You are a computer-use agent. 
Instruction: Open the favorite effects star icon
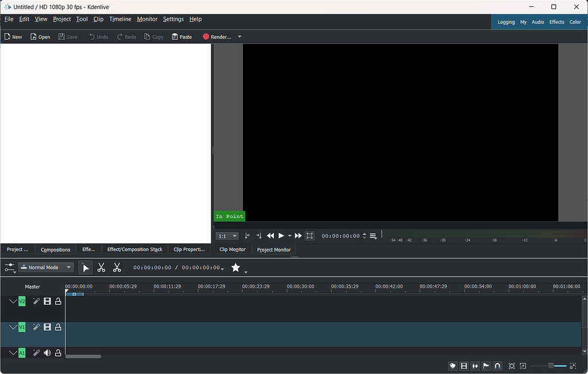[235, 268]
